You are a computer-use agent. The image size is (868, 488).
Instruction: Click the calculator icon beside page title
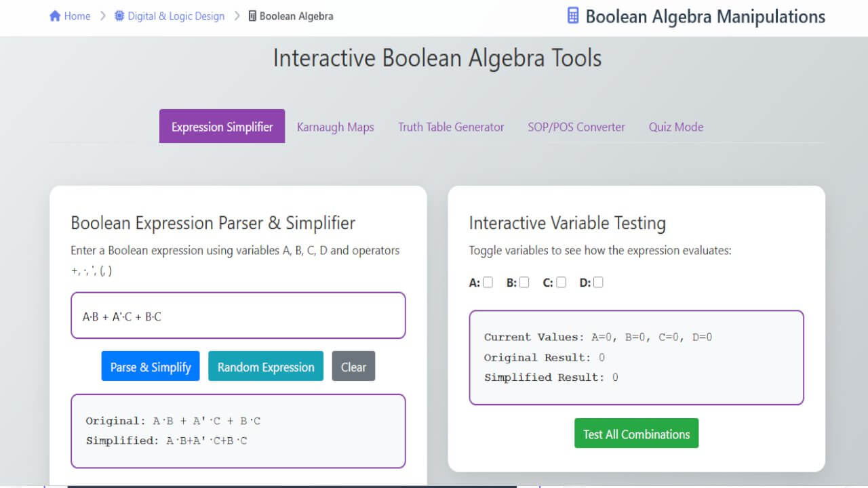[573, 16]
